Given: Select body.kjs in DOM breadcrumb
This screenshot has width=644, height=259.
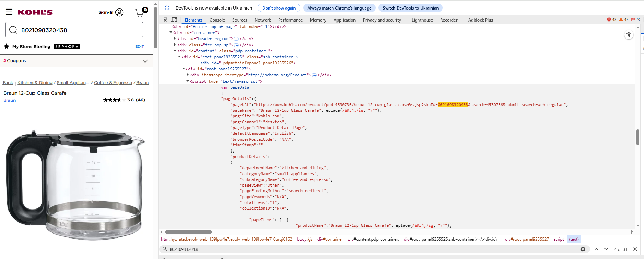Looking at the screenshot, I should (305, 239).
